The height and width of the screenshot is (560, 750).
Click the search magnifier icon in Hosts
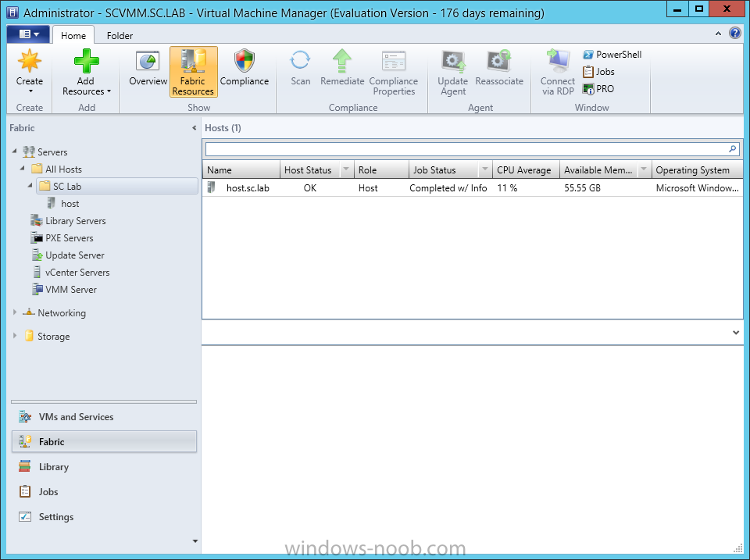click(732, 148)
